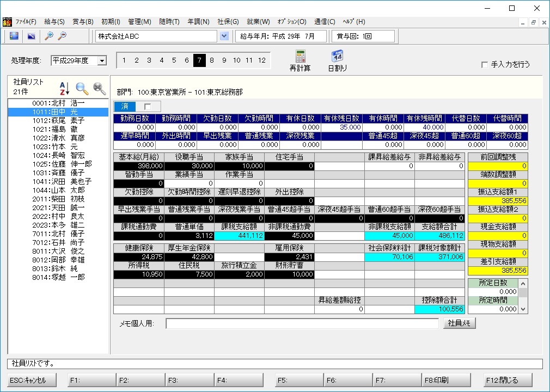Open the 給与(S) menu
The width and height of the screenshot is (550, 392).
(x=54, y=22)
